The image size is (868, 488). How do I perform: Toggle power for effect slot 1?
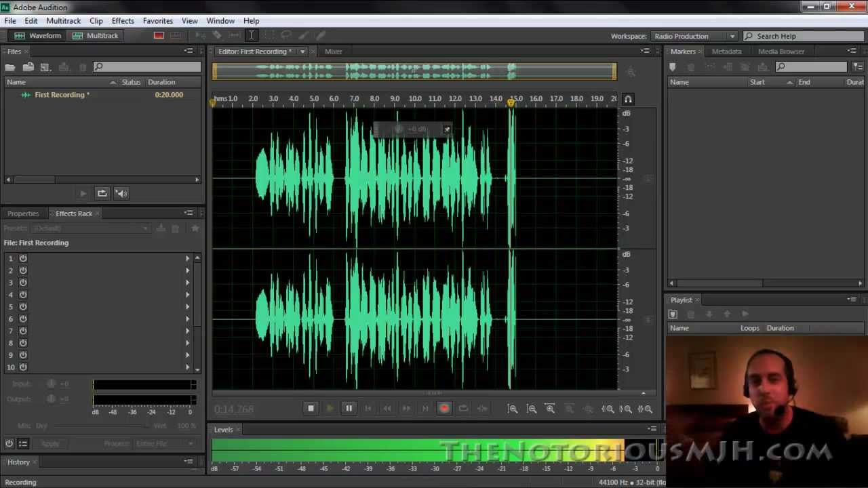click(x=23, y=258)
